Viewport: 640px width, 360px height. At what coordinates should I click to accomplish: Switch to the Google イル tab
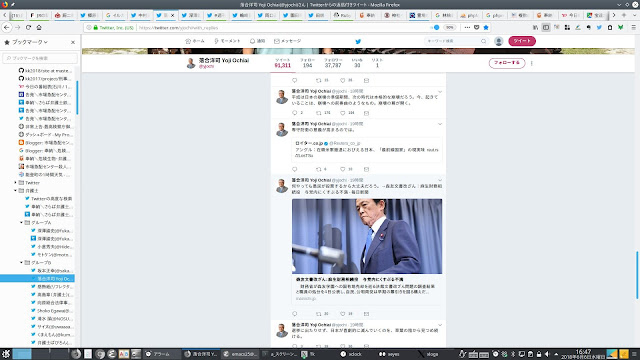[115, 15]
